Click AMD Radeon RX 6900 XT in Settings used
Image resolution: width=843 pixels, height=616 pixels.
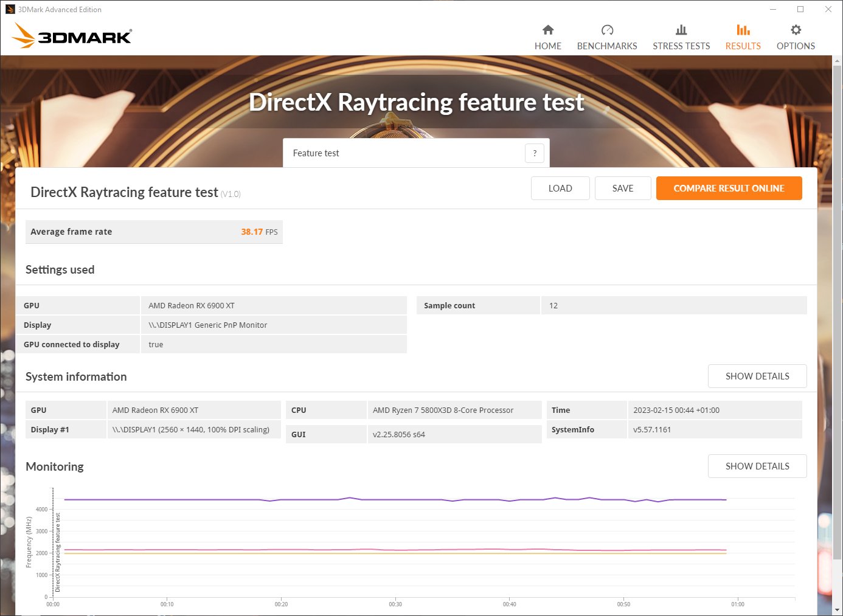click(x=192, y=306)
